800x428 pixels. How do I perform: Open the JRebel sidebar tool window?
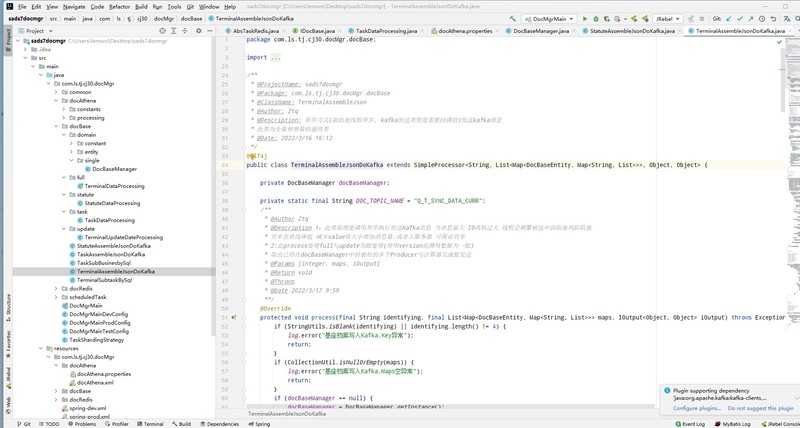(x=8, y=377)
